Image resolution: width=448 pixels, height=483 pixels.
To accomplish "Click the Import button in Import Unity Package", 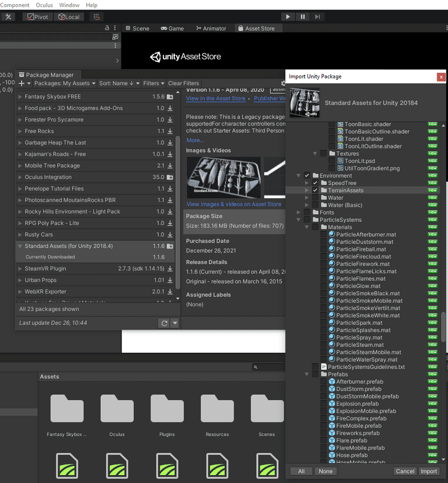I will [x=428, y=471].
